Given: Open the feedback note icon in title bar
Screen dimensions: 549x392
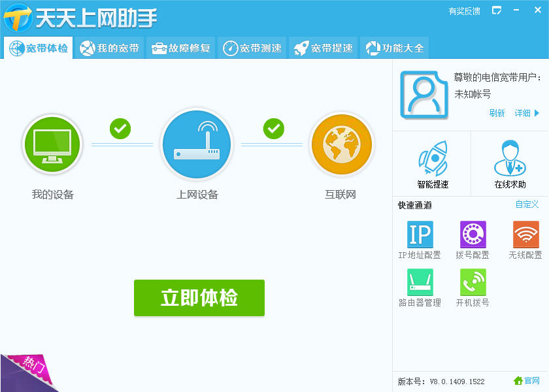Looking at the screenshot, I should click(498, 11).
